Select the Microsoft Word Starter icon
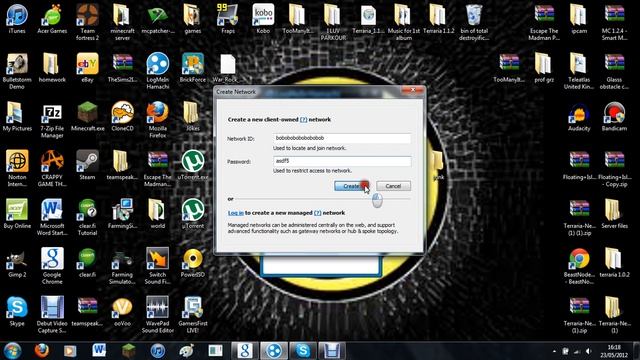 coord(52,217)
